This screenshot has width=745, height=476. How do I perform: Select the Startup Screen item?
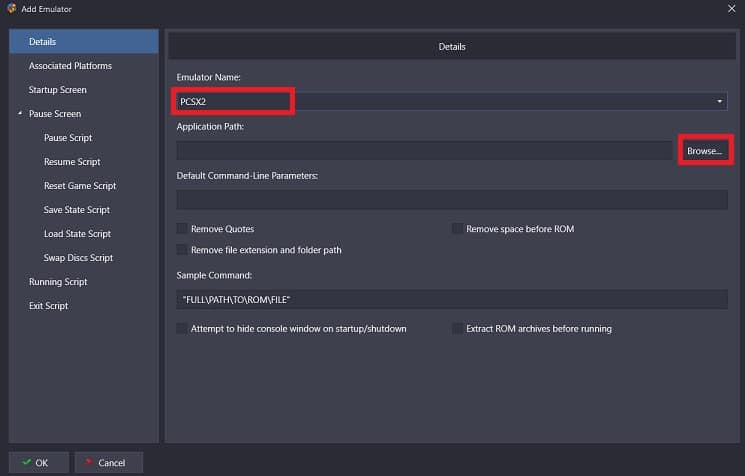point(57,90)
